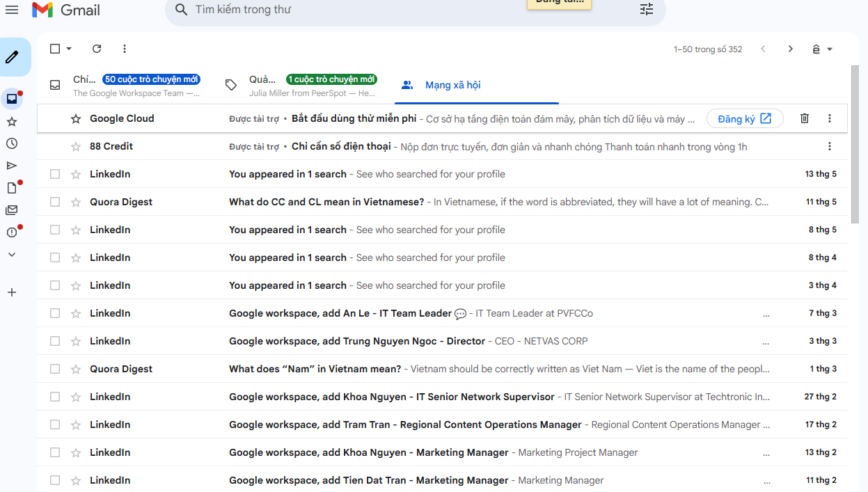Image resolution: width=868 pixels, height=492 pixels.
Task: Open search filter options icon
Action: click(x=647, y=10)
